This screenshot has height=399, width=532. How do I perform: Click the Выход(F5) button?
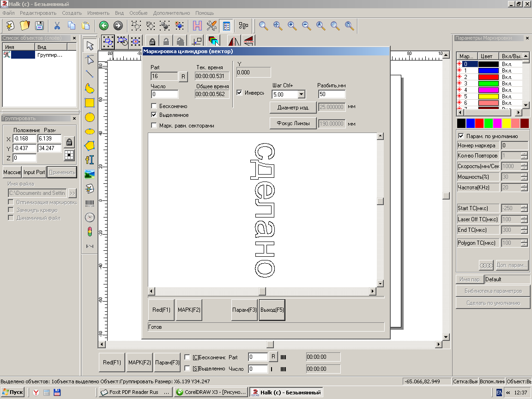click(x=272, y=310)
